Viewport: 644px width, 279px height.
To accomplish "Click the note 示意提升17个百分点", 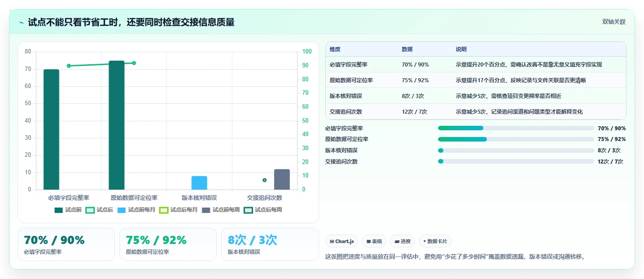I will coord(521,80).
